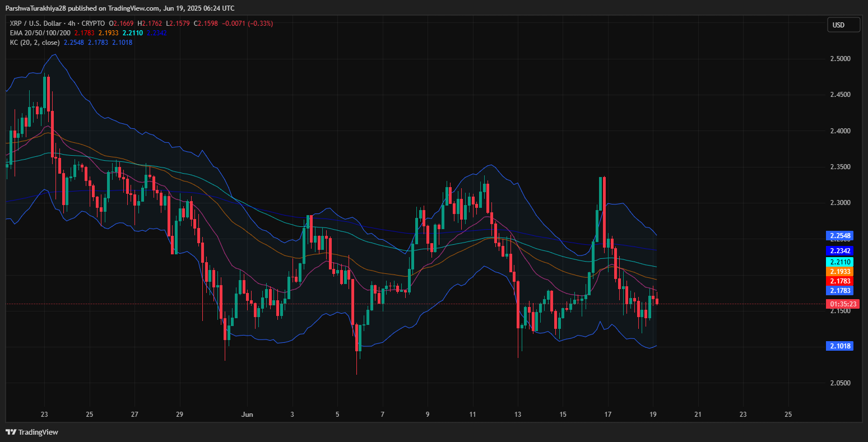The height and width of the screenshot is (442, 868).
Task: Click the 01:35:23 candle countdown label
Action: (x=843, y=304)
